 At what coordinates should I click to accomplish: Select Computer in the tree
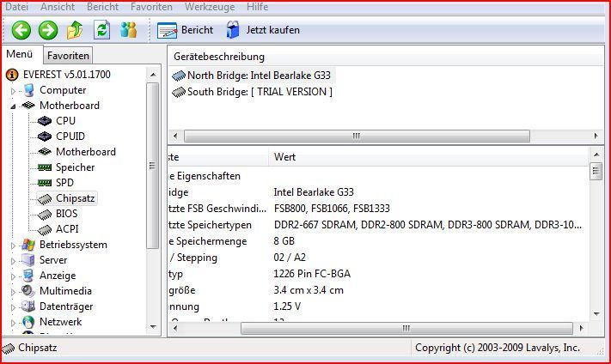[63, 90]
